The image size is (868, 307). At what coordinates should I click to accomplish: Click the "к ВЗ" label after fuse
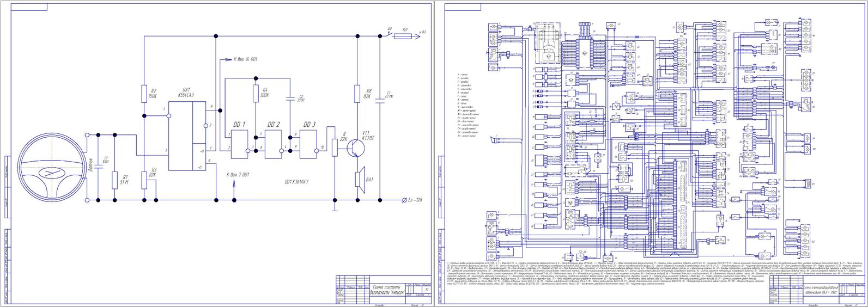(422, 32)
